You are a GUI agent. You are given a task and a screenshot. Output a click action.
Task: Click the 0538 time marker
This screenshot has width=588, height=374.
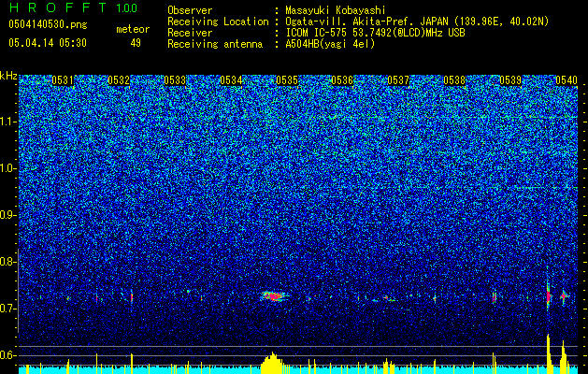[x=454, y=80]
